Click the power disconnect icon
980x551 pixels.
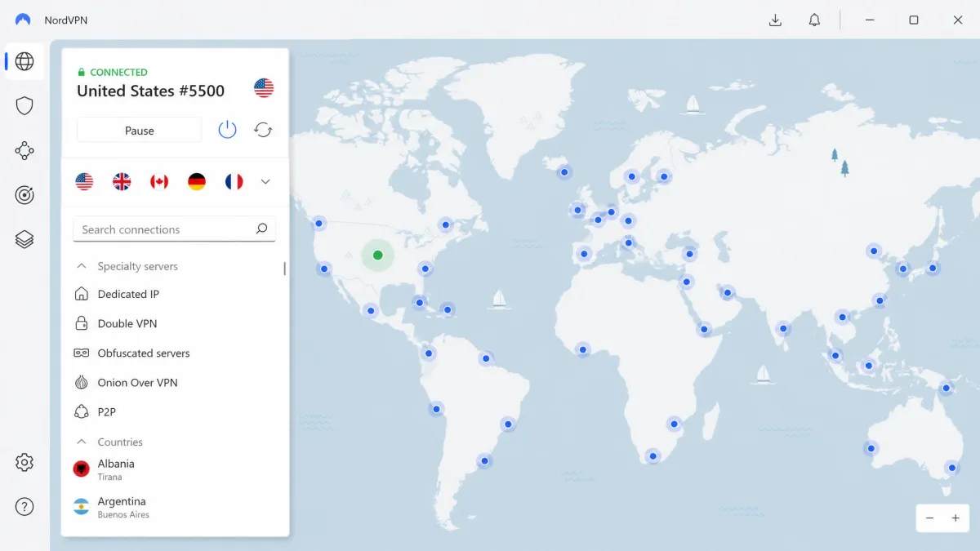(227, 129)
